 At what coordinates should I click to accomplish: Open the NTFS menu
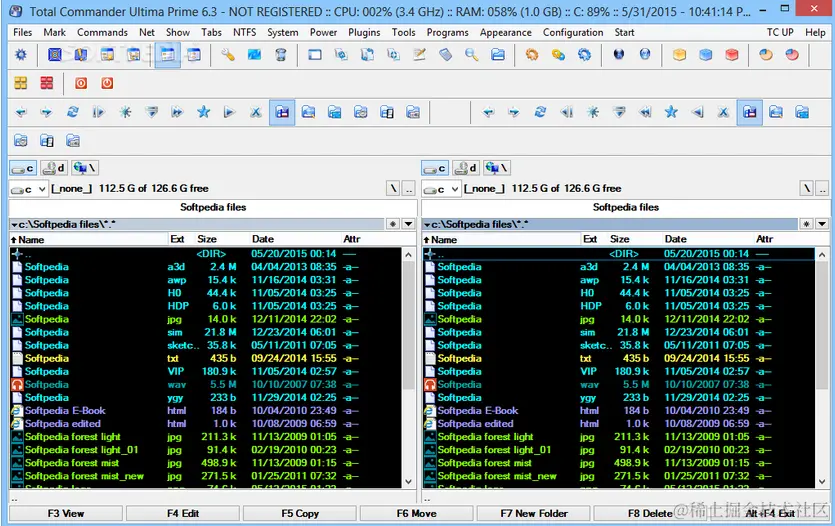(244, 32)
